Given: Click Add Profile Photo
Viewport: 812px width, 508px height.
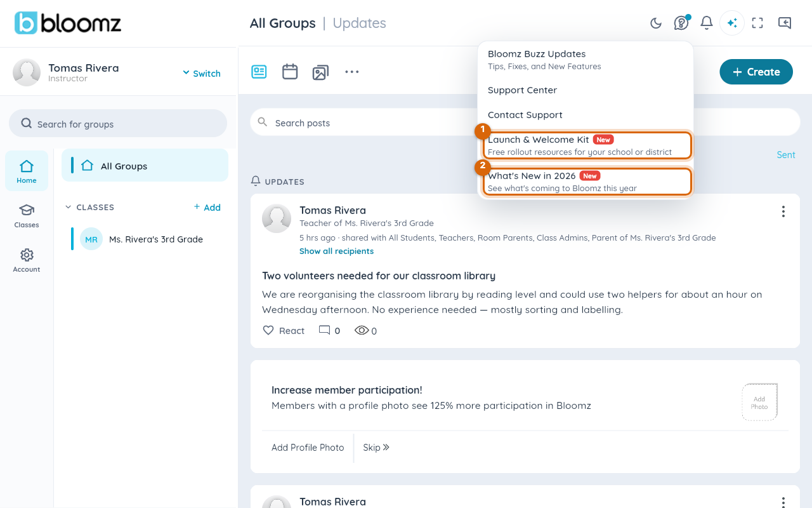Looking at the screenshot, I should 308,448.
